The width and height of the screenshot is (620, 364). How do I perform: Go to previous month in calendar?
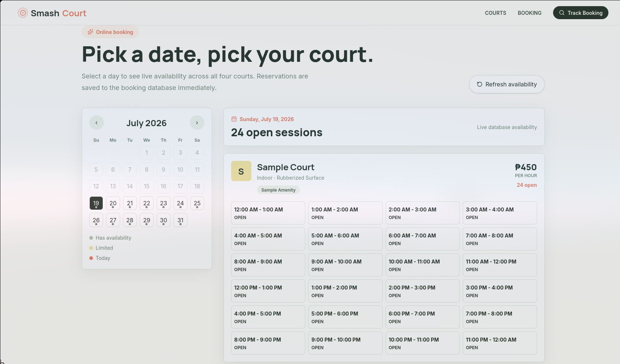[x=97, y=123]
